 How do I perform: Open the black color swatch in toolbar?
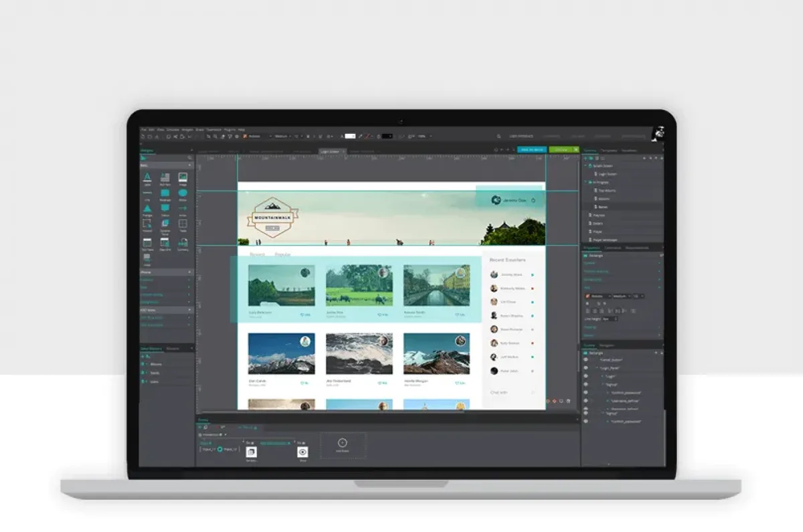[x=387, y=137]
